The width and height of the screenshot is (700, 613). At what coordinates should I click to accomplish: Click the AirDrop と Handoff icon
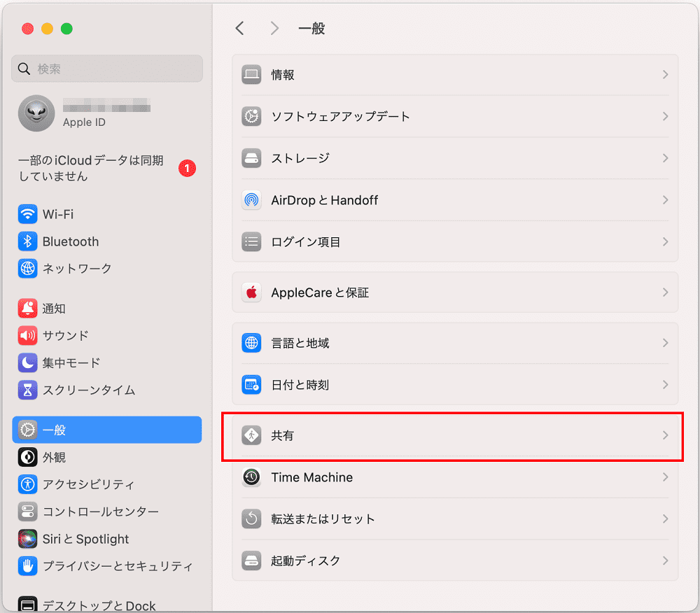click(251, 200)
